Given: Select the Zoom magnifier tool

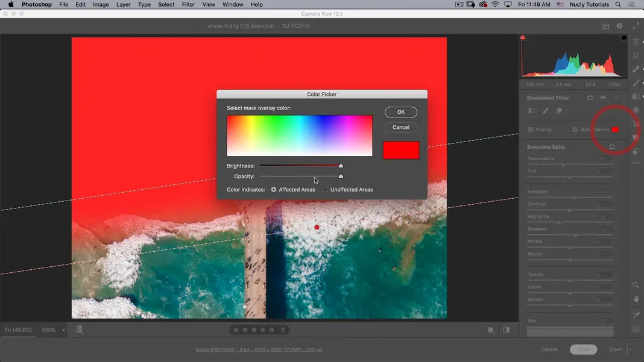Looking at the screenshot, I should coord(636,285).
